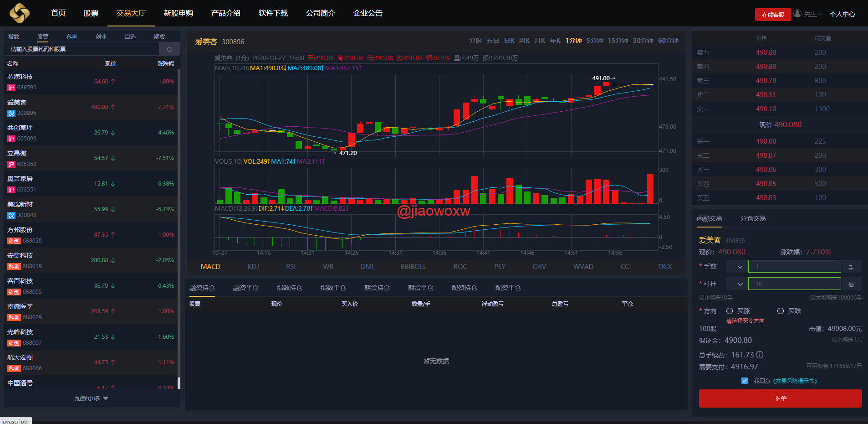Open the 融资平仓 tab
Viewport: 868px width, 424px height.
[x=246, y=288]
